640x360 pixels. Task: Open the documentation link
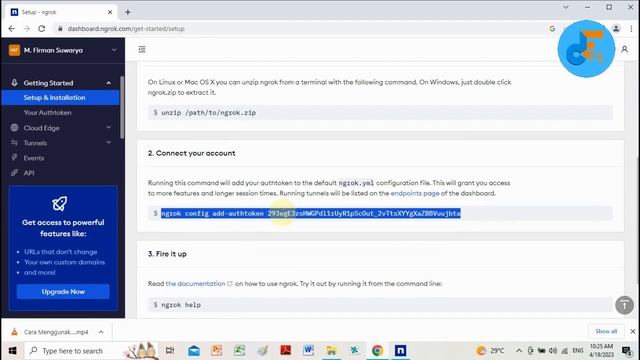[x=195, y=283]
